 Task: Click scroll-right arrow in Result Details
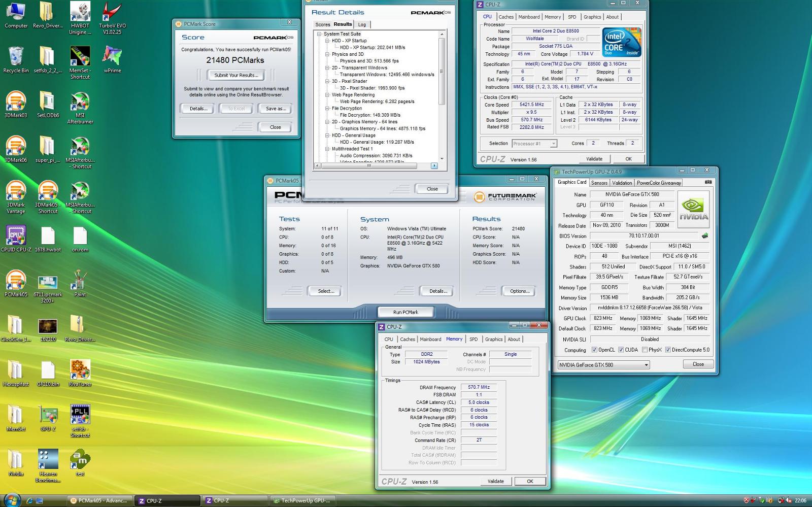click(x=434, y=166)
